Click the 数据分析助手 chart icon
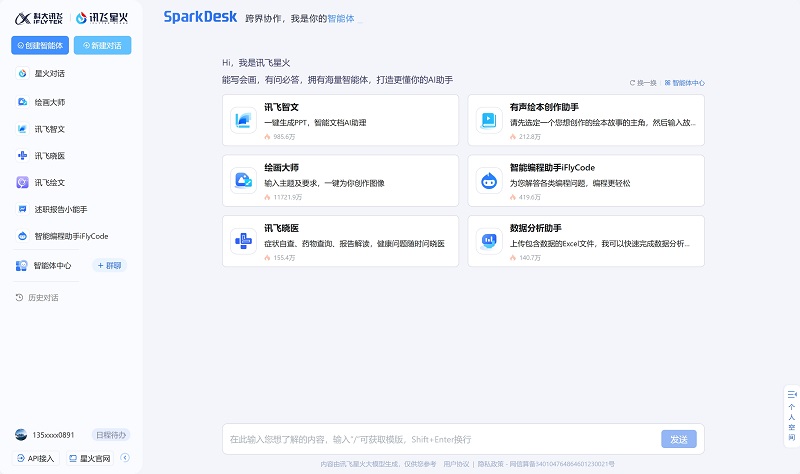Viewport: 800px width, 474px height. point(489,241)
